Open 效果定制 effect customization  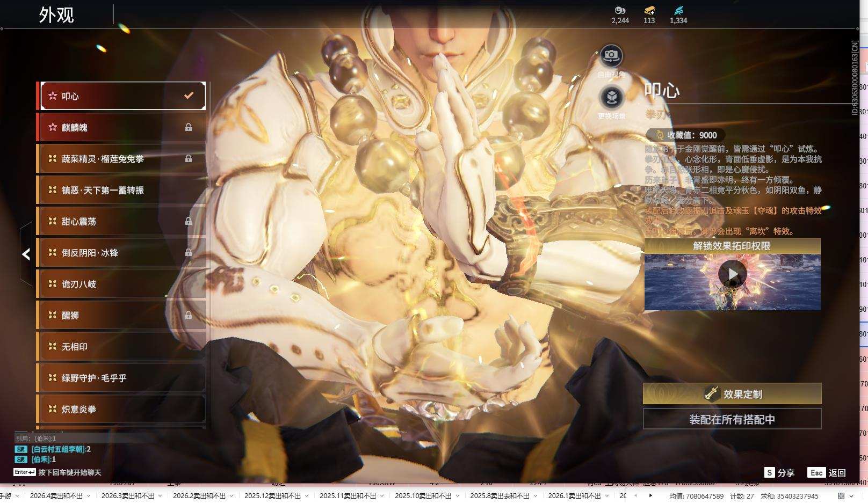pos(732,394)
